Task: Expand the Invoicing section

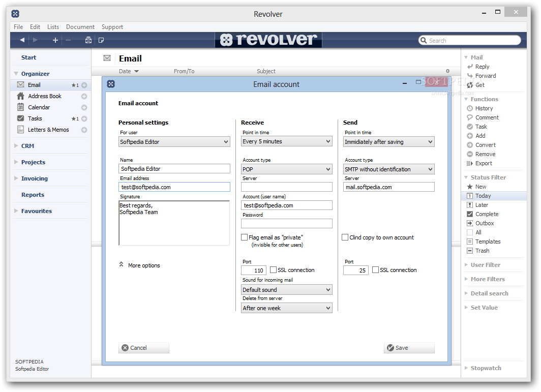Action: [16, 178]
